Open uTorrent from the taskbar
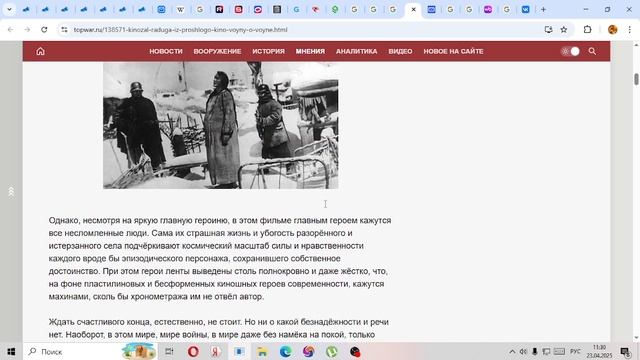 pos(331,351)
